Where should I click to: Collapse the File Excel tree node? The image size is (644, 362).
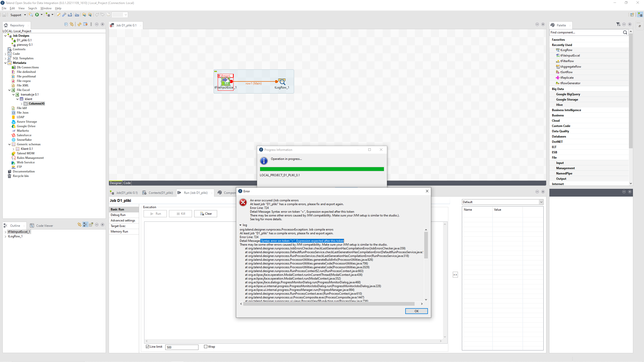10,90
